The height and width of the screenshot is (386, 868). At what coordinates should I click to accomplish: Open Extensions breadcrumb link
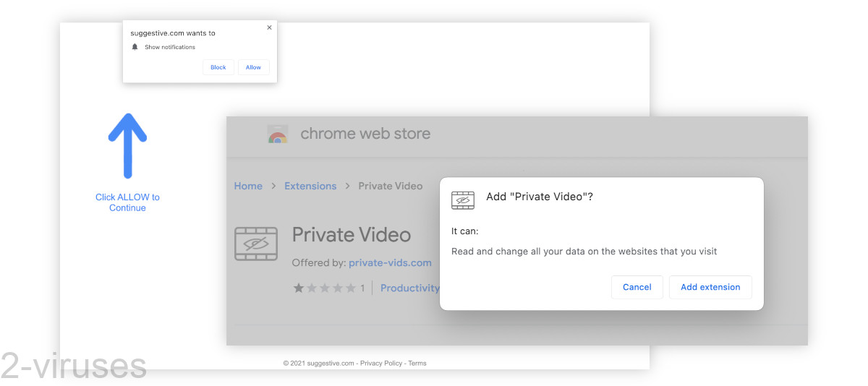[x=310, y=186]
